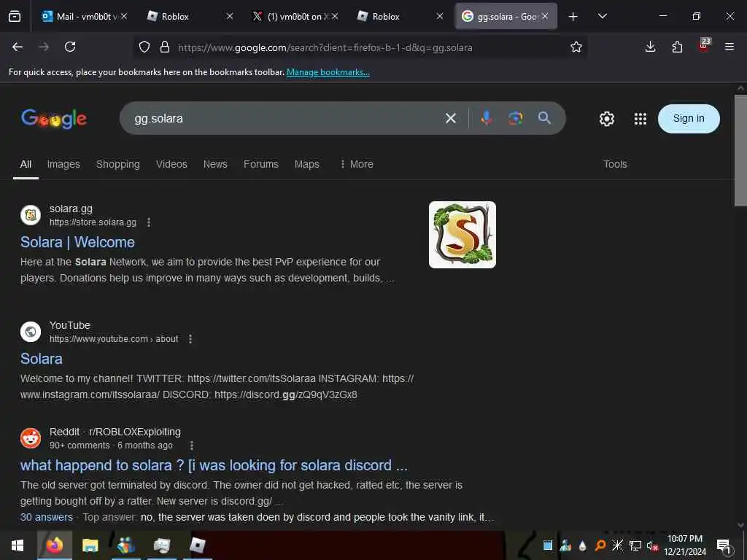Select Images search filter
This screenshot has height=560, width=747.
click(63, 164)
